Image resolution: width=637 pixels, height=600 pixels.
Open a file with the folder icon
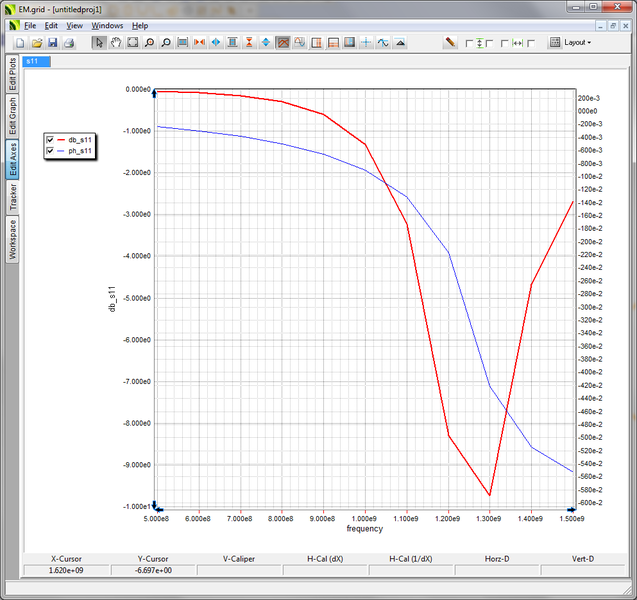36,43
